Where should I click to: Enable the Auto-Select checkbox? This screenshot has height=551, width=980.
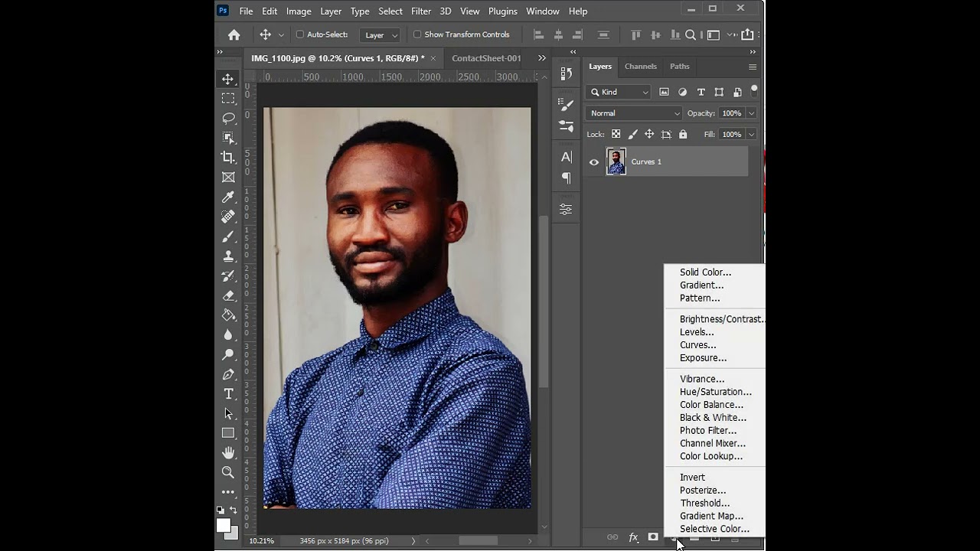300,34
